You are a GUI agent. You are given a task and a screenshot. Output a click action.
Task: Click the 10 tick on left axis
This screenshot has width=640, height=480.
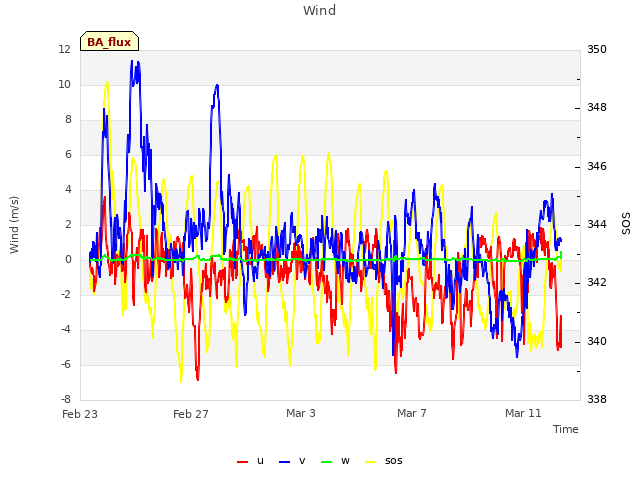click(64, 84)
